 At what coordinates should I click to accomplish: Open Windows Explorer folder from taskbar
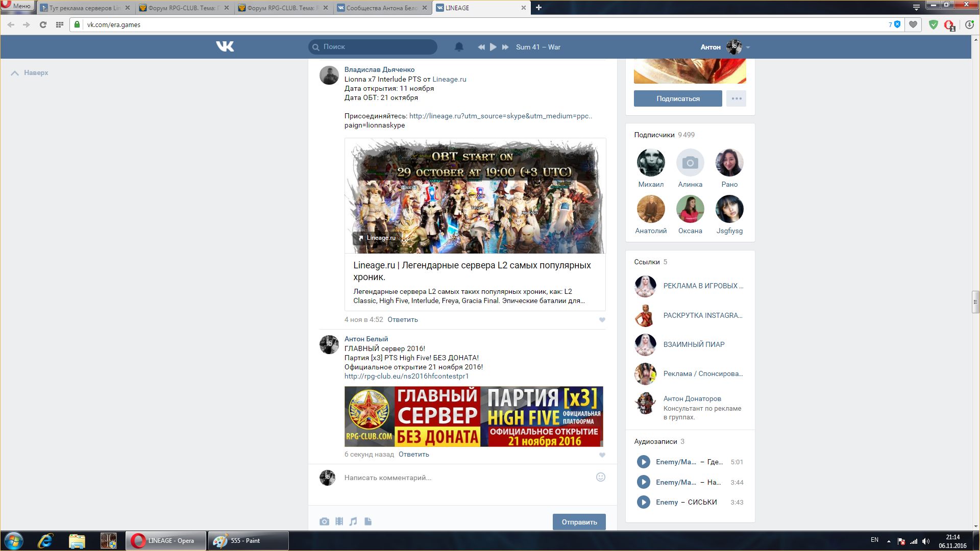[77, 541]
